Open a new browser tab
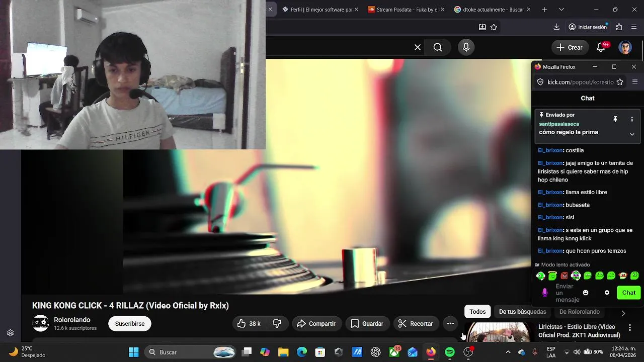 (544, 10)
